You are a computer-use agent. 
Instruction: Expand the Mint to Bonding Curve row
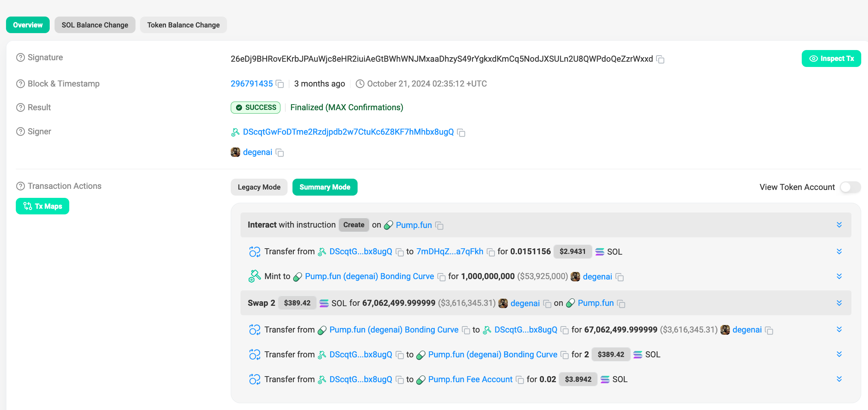839,276
